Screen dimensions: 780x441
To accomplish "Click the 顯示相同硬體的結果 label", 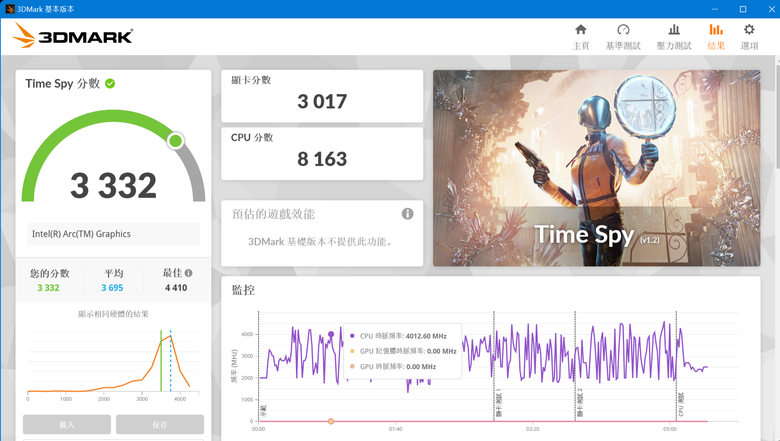I will coord(113,314).
